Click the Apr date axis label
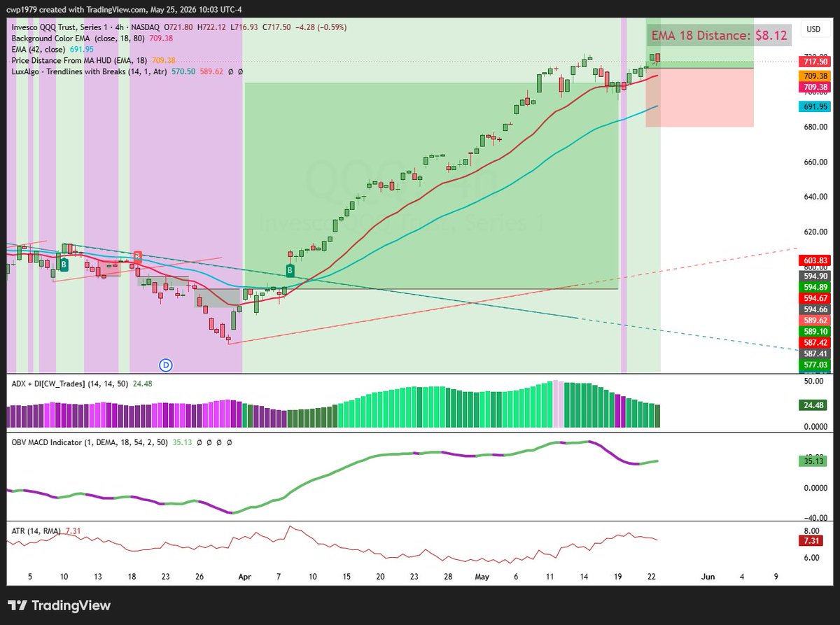The image size is (840, 625). (x=244, y=577)
